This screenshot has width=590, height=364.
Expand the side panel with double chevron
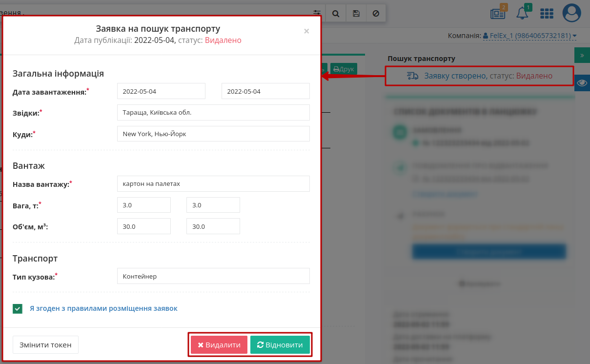coord(582,56)
